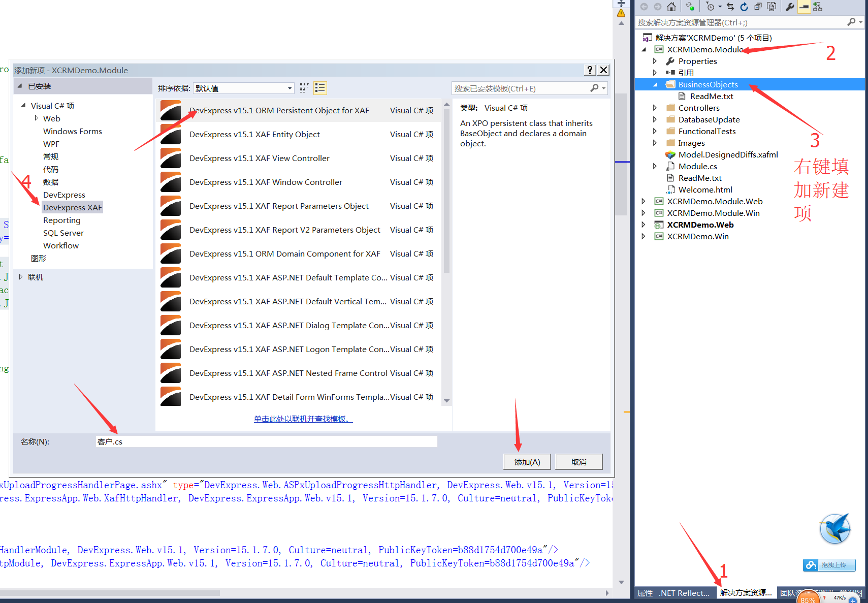Select ORM Domain Component for XAF template
Viewport: 868px width, 603px height.
pyautogui.click(x=299, y=253)
